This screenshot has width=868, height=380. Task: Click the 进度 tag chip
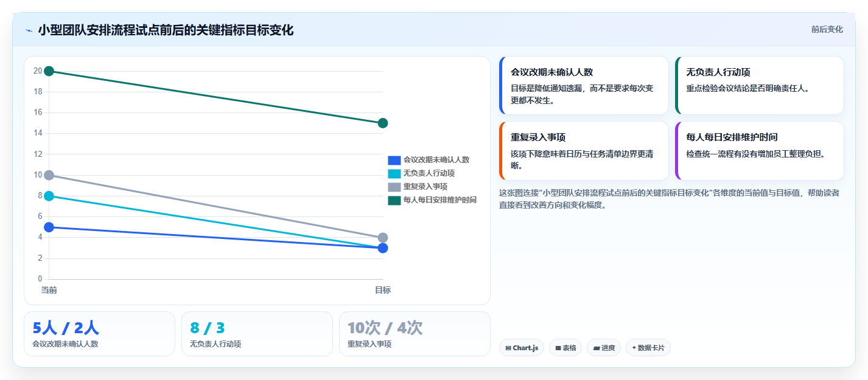click(x=604, y=348)
